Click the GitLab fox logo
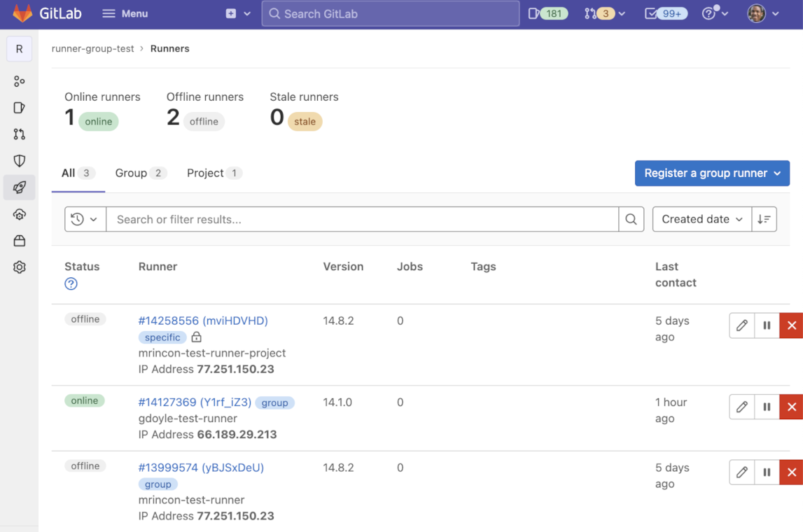803x532 pixels. click(22, 13)
